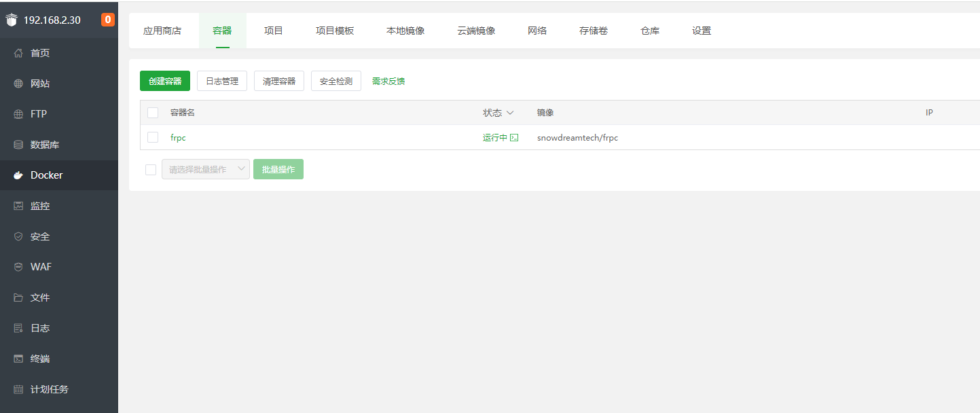Open the FTP section icon in sidebar
Image resolution: width=980 pixels, height=413 pixels.
click(x=18, y=113)
